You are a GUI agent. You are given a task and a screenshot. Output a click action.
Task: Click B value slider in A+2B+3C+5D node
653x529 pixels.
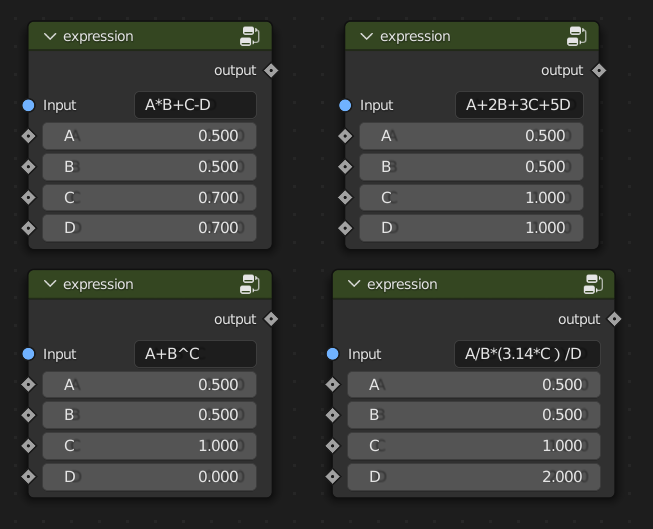coord(471,167)
